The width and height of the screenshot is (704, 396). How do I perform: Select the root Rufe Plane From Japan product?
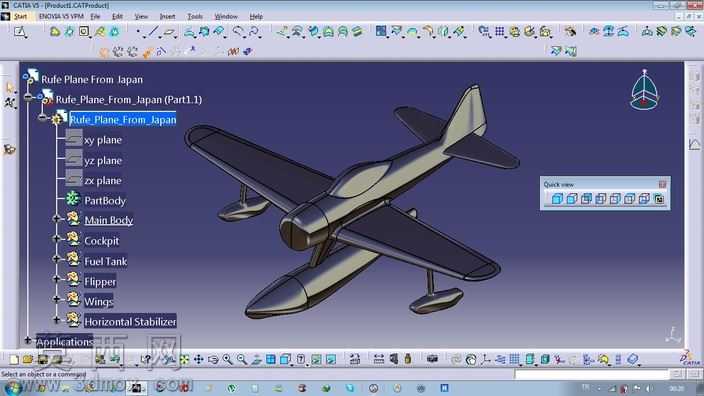click(x=92, y=79)
